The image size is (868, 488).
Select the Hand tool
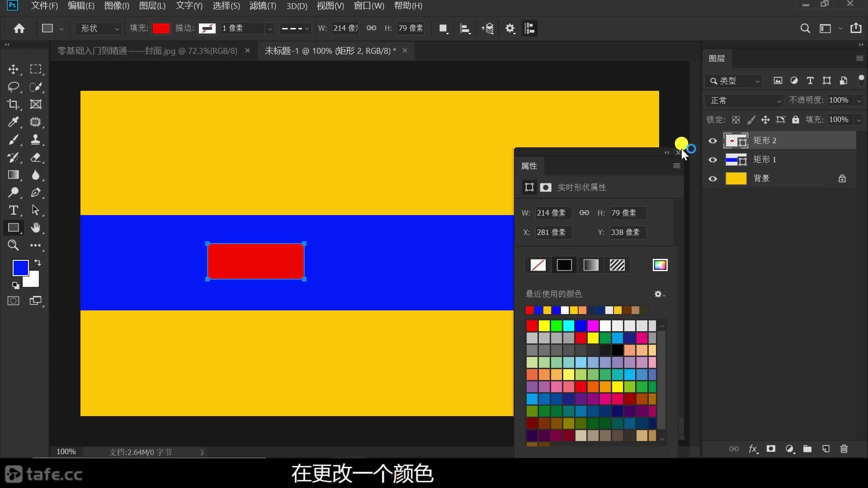36,228
